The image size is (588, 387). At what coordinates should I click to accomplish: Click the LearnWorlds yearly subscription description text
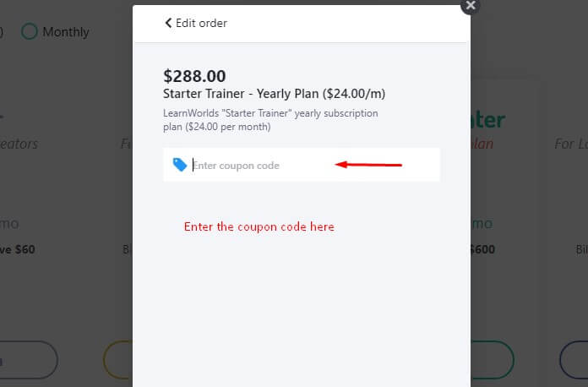(x=270, y=120)
